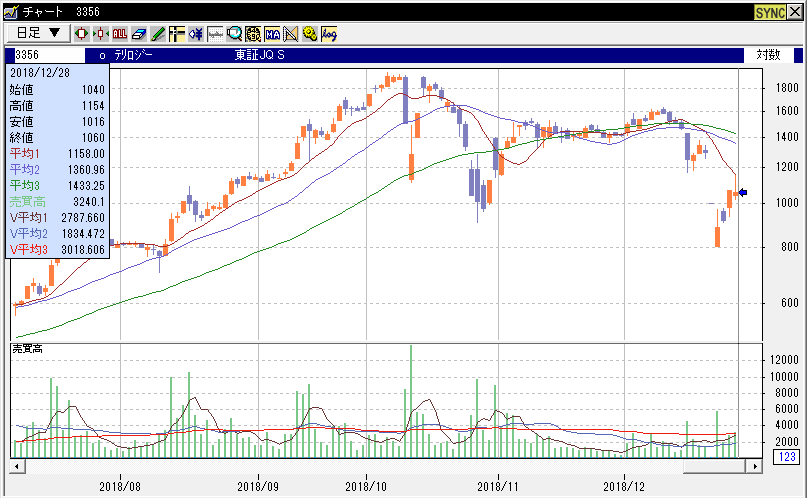Open the 日足 timeframe dropdown
The height and width of the screenshot is (498, 807).
(x=38, y=33)
